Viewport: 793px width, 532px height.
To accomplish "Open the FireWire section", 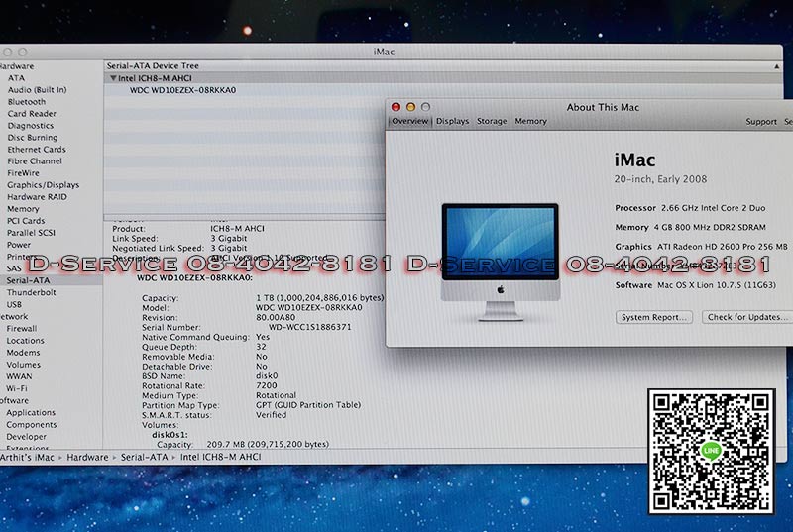I will pyautogui.click(x=23, y=172).
